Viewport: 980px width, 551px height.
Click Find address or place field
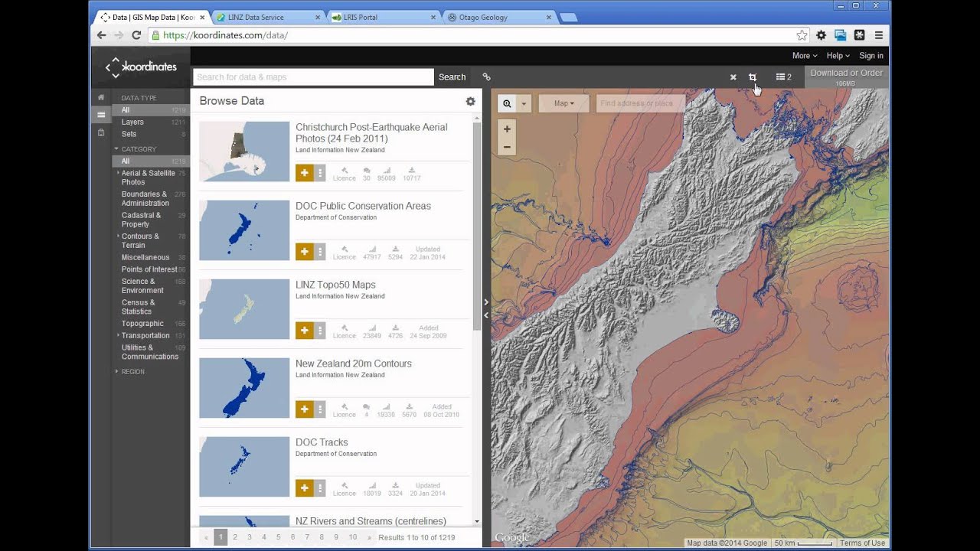pos(639,103)
